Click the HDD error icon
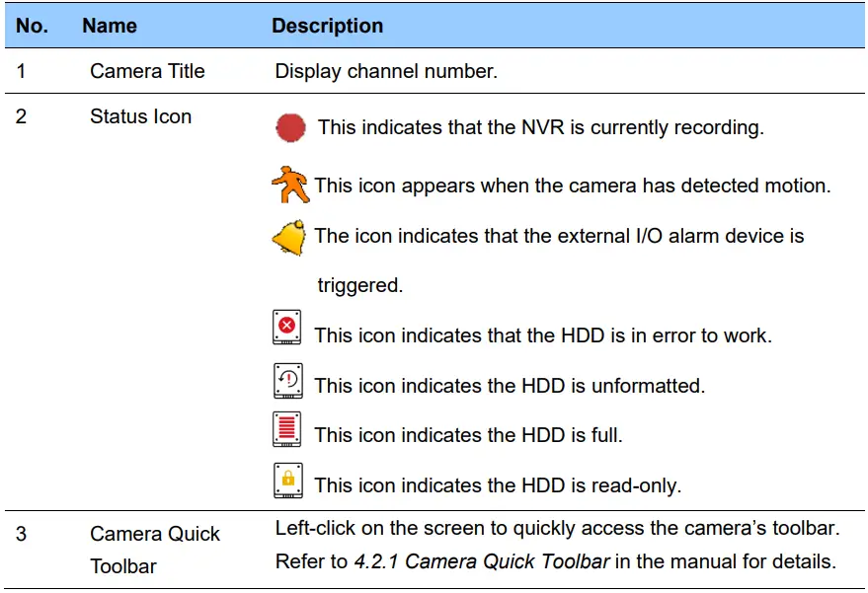This screenshot has width=868, height=593. [x=287, y=327]
